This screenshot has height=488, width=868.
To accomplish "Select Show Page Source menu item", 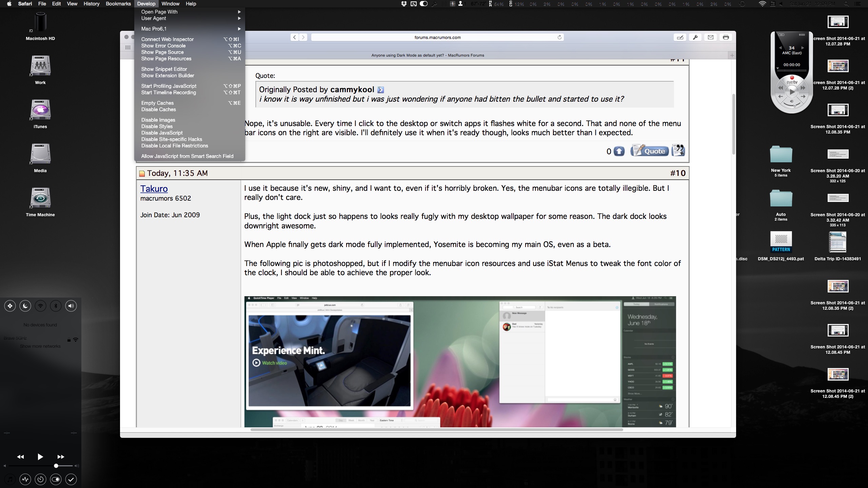I will point(190,52).
